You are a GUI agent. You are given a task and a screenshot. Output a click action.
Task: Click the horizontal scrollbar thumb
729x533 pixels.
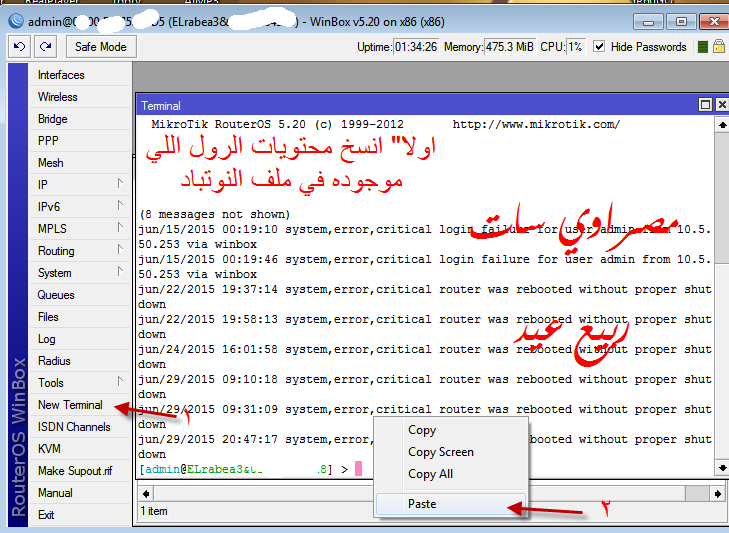coord(697,493)
